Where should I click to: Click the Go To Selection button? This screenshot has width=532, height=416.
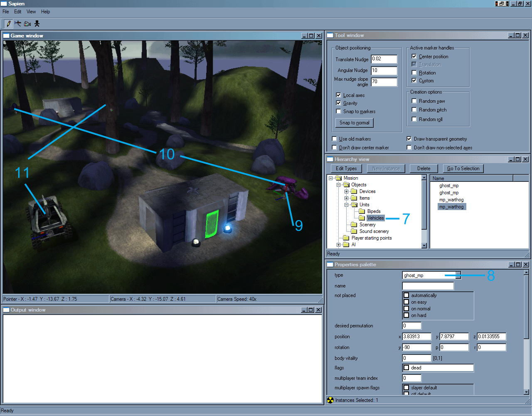tap(463, 168)
